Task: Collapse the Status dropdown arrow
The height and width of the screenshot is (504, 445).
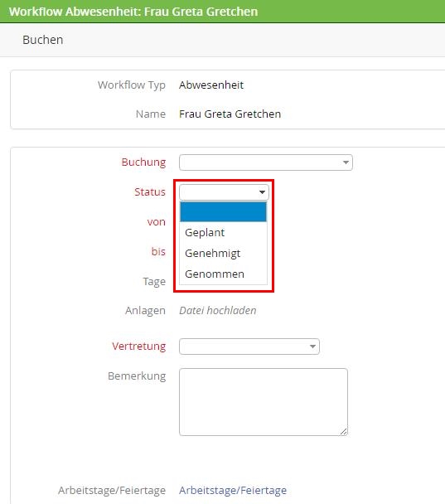Action: tap(262, 192)
